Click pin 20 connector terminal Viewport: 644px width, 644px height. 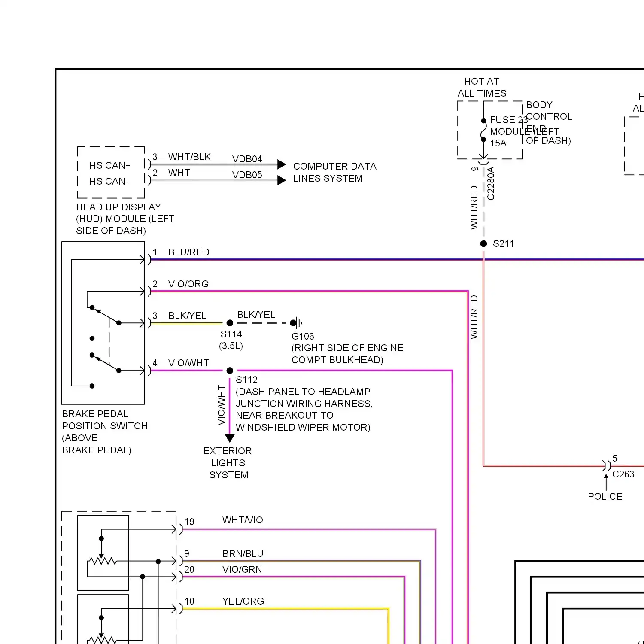click(x=177, y=577)
